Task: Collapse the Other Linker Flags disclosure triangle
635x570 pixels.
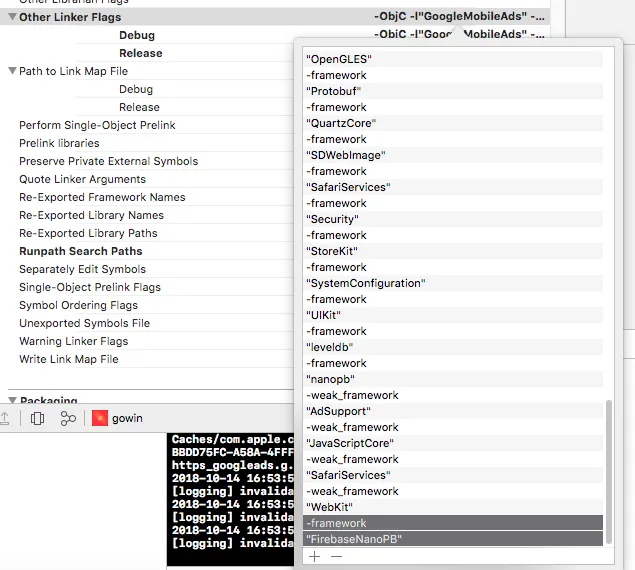Action: point(13,17)
